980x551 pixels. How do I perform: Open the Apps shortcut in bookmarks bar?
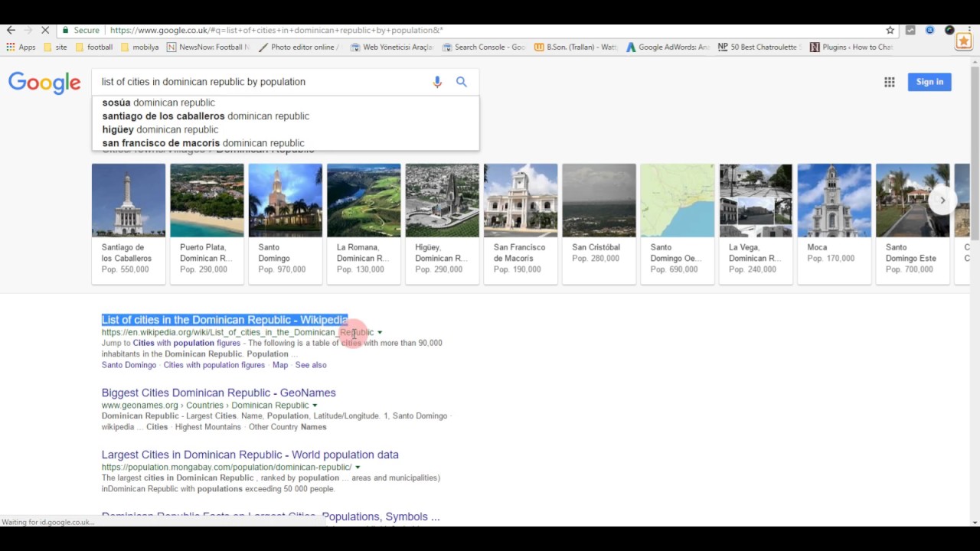click(x=21, y=47)
